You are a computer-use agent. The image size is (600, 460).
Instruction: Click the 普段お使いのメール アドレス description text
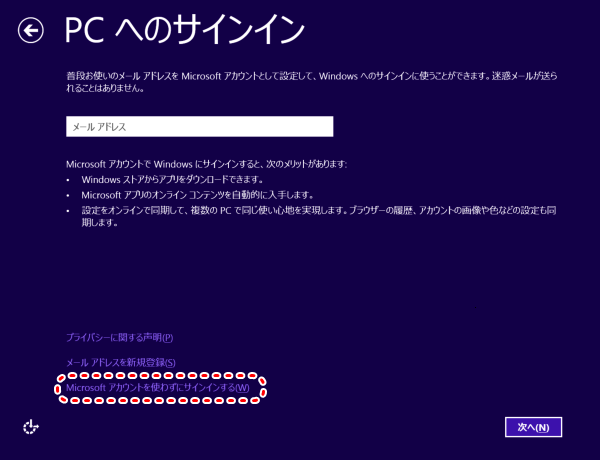coord(311,82)
